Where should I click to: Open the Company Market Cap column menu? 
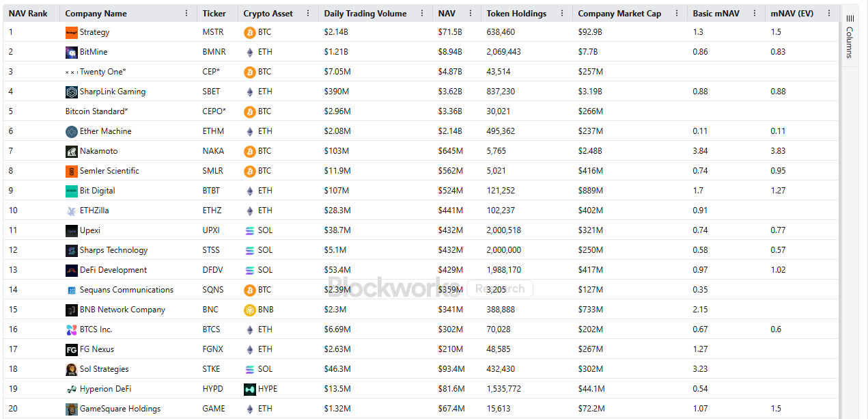pos(677,13)
